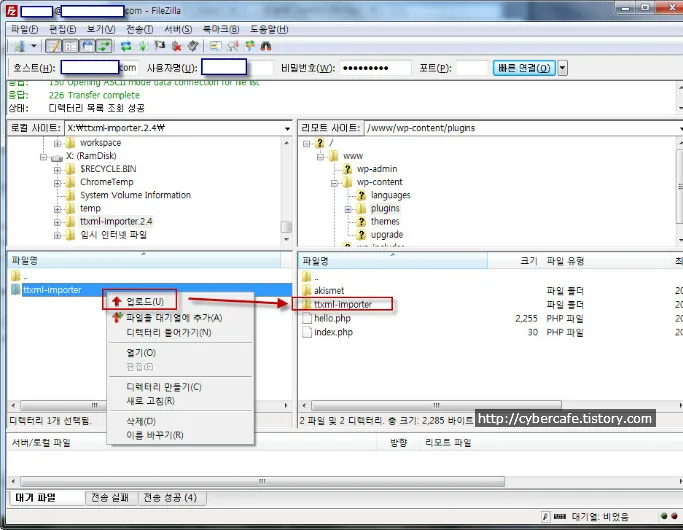Open the 보기(V) menu

pos(101,29)
